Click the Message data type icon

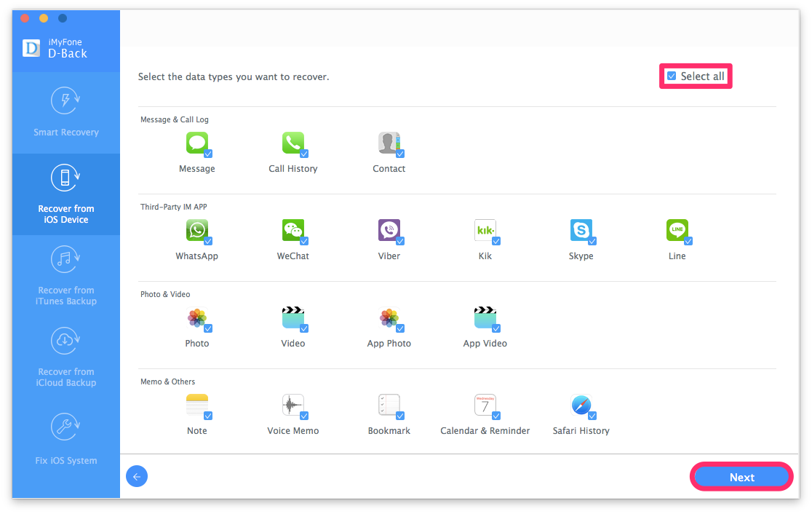point(196,143)
